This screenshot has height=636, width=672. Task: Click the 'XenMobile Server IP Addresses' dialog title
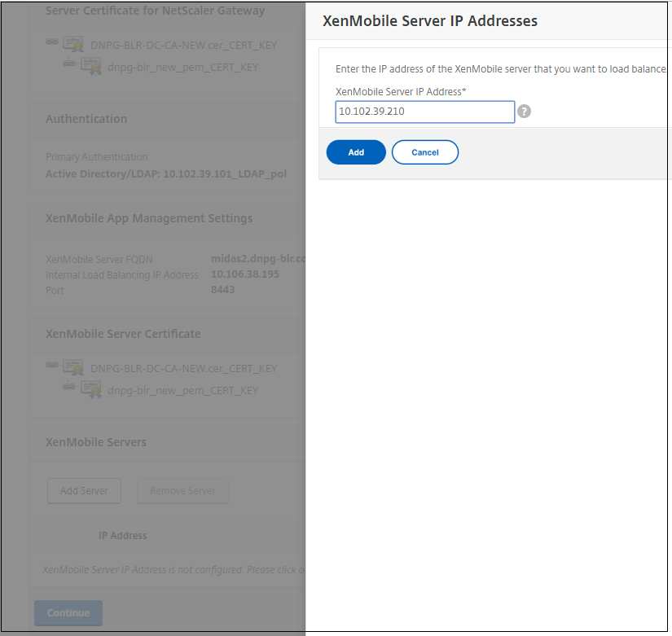[x=429, y=21]
